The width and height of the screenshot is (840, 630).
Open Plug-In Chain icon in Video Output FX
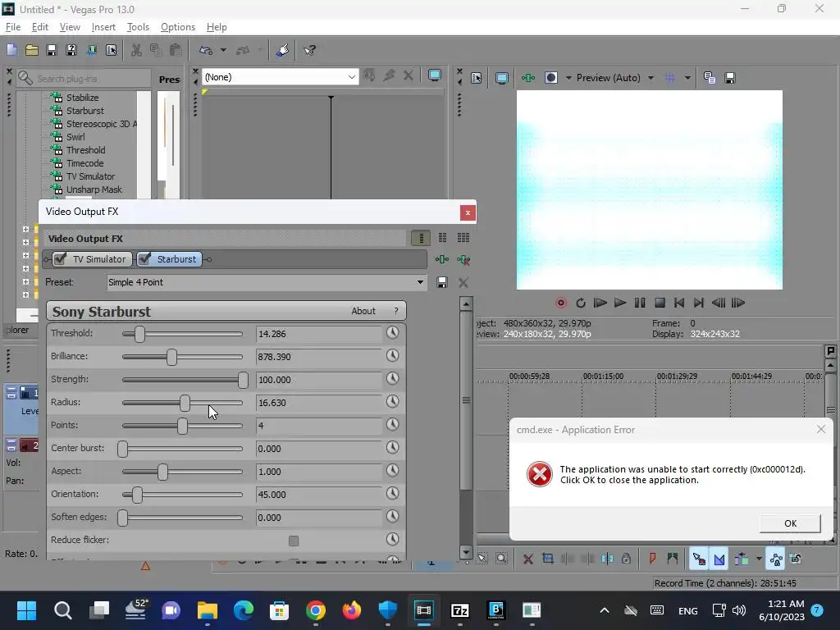point(442,260)
